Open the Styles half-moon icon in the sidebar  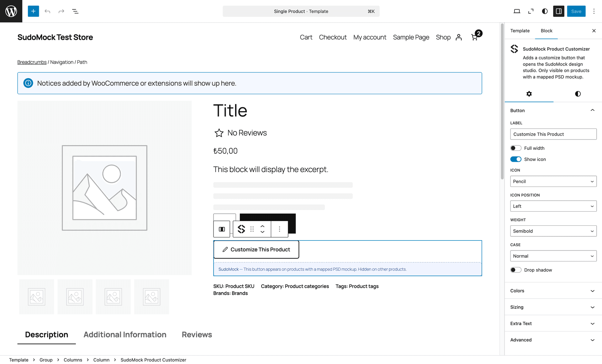tap(578, 93)
